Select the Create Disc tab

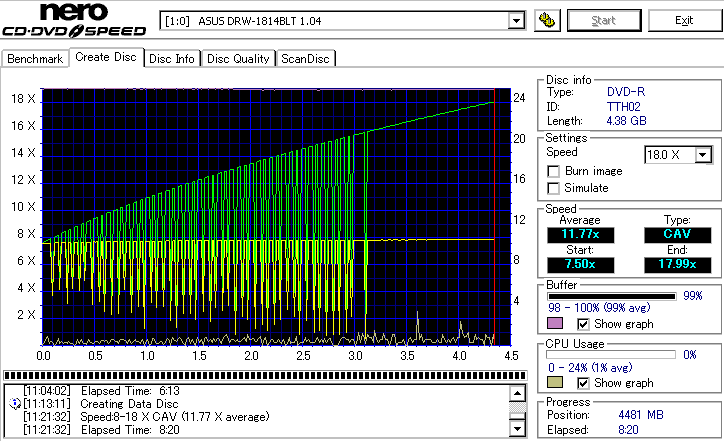tap(106, 58)
